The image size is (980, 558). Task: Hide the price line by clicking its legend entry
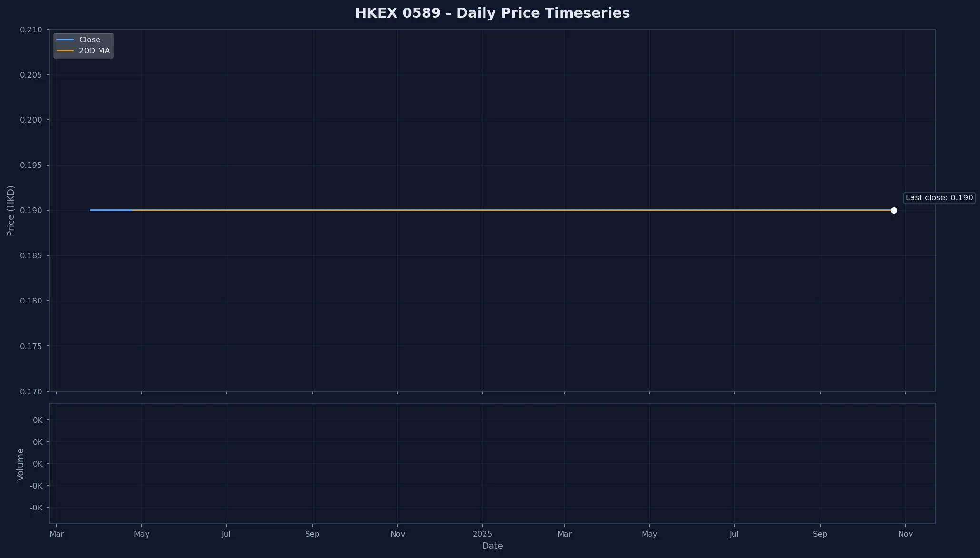coord(90,39)
